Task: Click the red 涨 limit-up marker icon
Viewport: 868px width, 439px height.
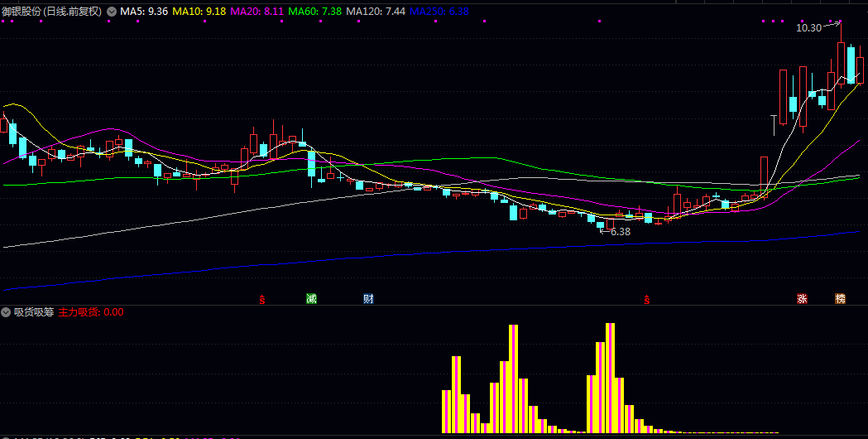Action: [x=802, y=298]
